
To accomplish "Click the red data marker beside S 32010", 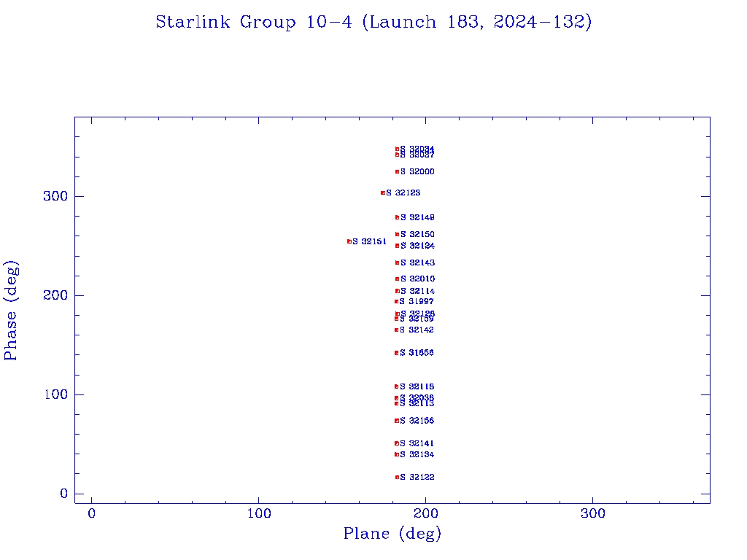I will coord(397,279).
